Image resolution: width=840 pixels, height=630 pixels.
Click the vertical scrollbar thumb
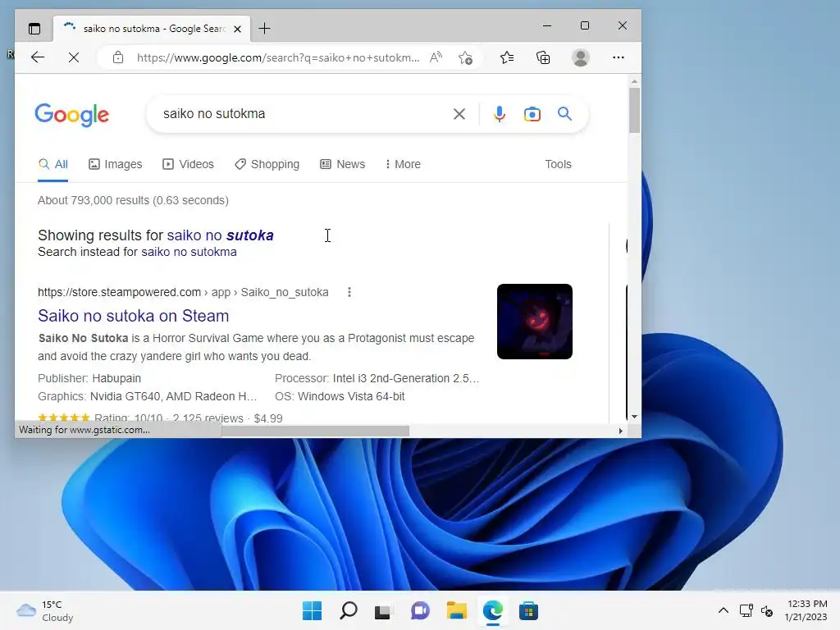coord(634,110)
